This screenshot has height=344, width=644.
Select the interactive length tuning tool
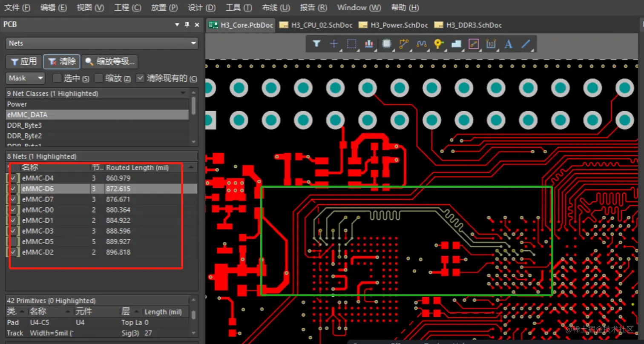pos(421,43)
